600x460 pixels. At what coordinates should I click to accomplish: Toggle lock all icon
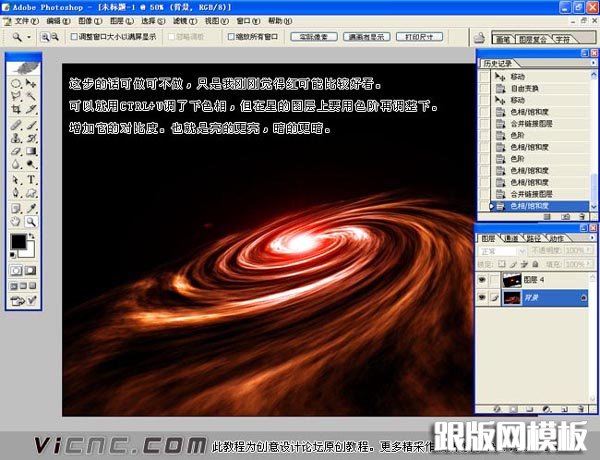pyautogui.click(x=535, y=264)
